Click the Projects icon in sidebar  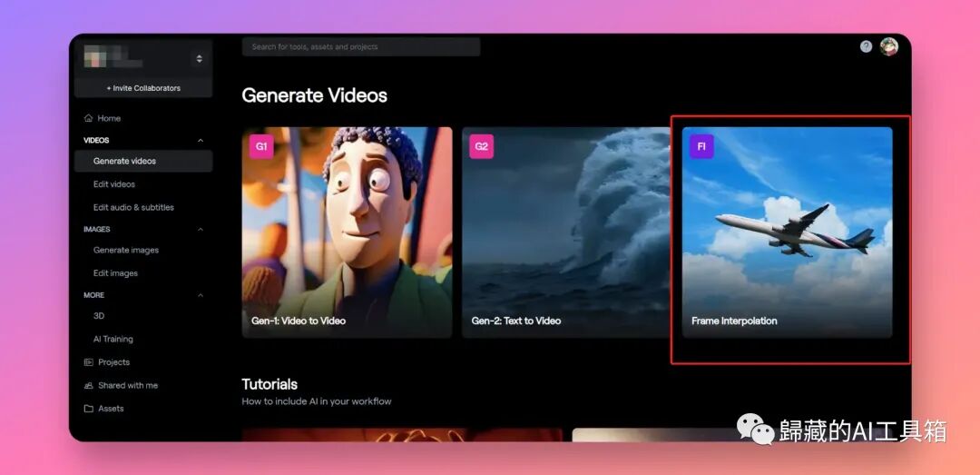(x=88, y=362)
